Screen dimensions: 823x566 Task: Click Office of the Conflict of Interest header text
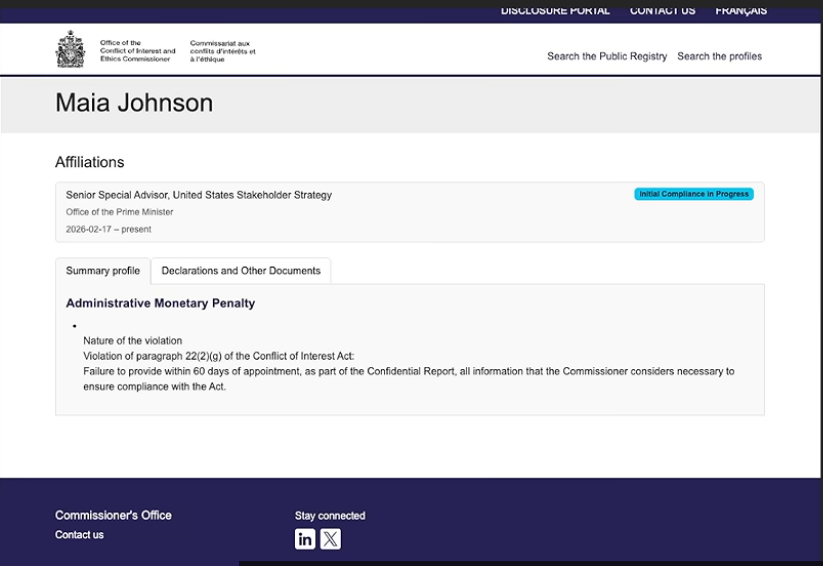138,51
